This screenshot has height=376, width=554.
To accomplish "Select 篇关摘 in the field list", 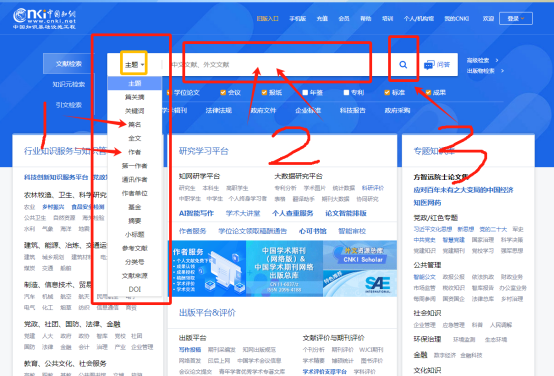I will point(135,97).
